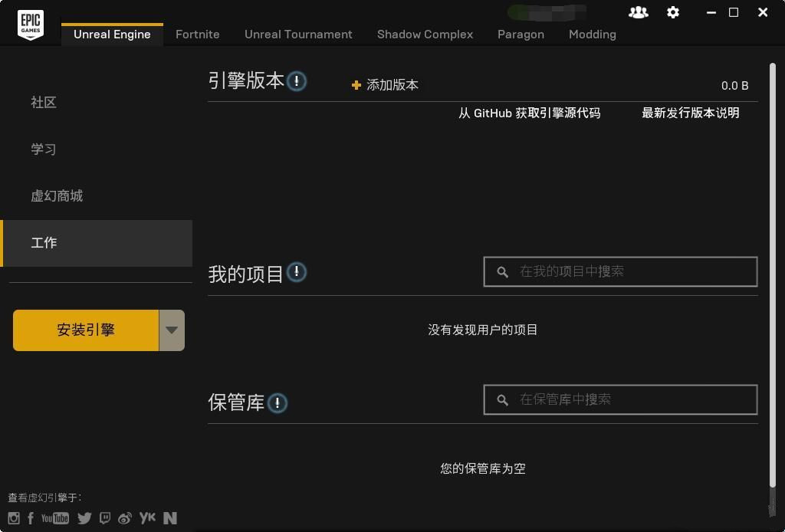This screenshot has height=532, width=785.
Task: Open Unreal Engine's Facebook page
Action: 31,518
